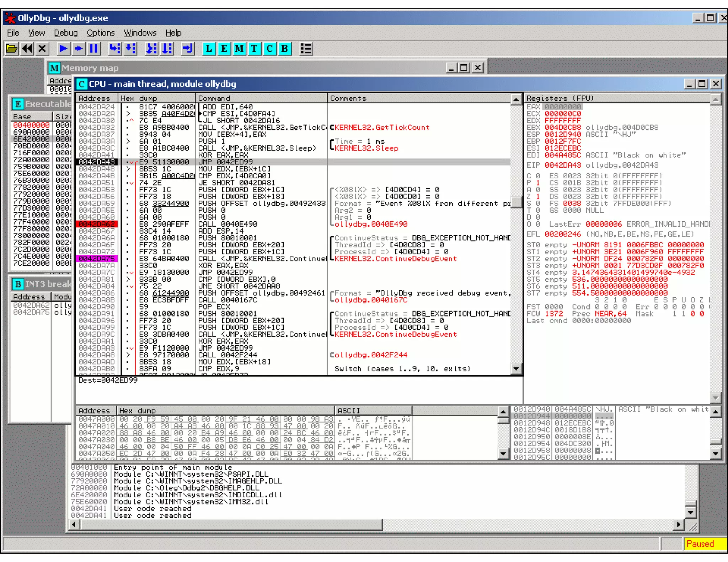Screen dimensions: 728x562
Task: Click the Step over toolbar icon
Action: [131, 48]
